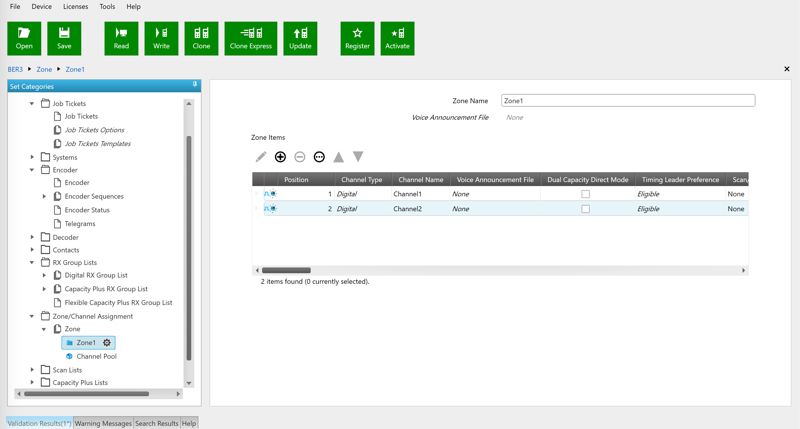Select Channel Pool in the tree
The width and height of the screenshot is (800, 429).
point(96,356)
